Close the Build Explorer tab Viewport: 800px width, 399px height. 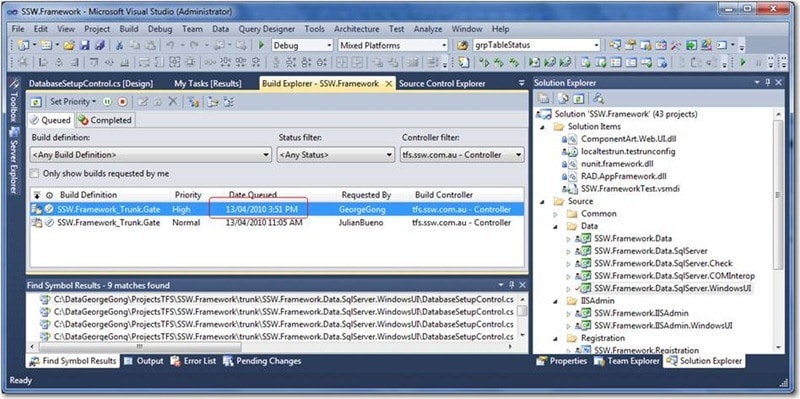point(389,84)
